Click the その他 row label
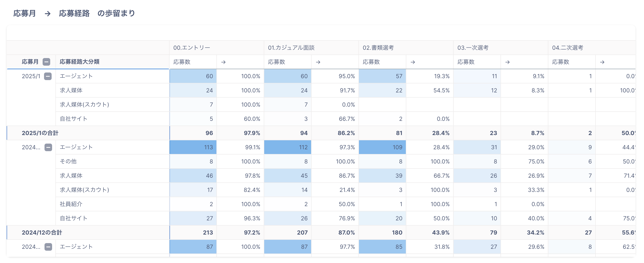 (x=68, y=161)
